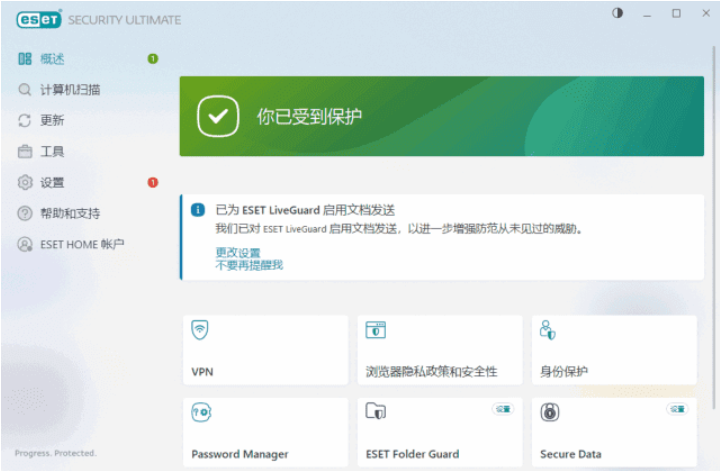This screenshot has height=471, width=720.
Task: Click green notification badge beside 概述
Action: 153,59
